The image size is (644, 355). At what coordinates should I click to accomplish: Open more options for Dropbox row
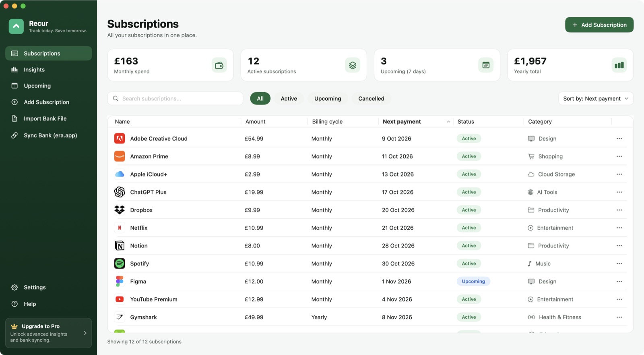pyautogui.click(x=619, y=210)
